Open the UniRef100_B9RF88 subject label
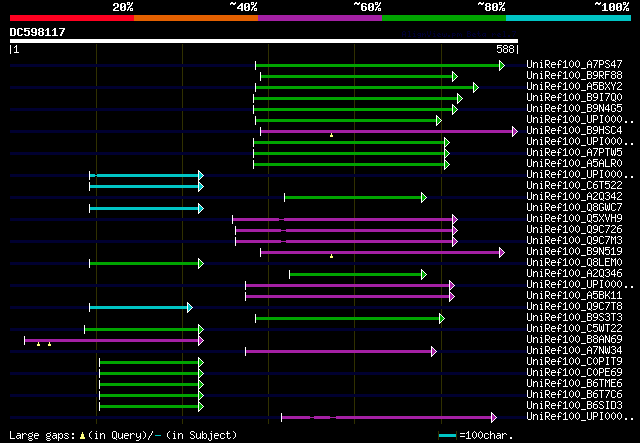The image size is (640, 443). coord(574,75)
